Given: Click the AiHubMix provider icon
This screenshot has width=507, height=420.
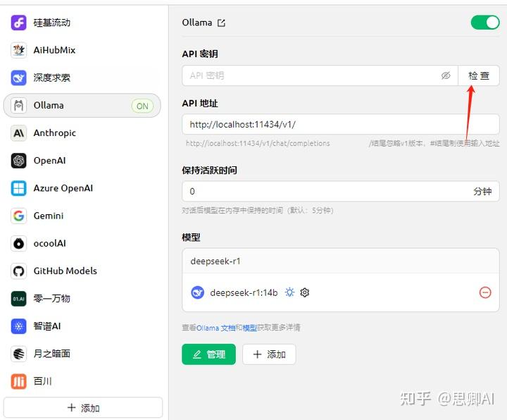Looking at the screenshot, I should [x=18, y=50].
